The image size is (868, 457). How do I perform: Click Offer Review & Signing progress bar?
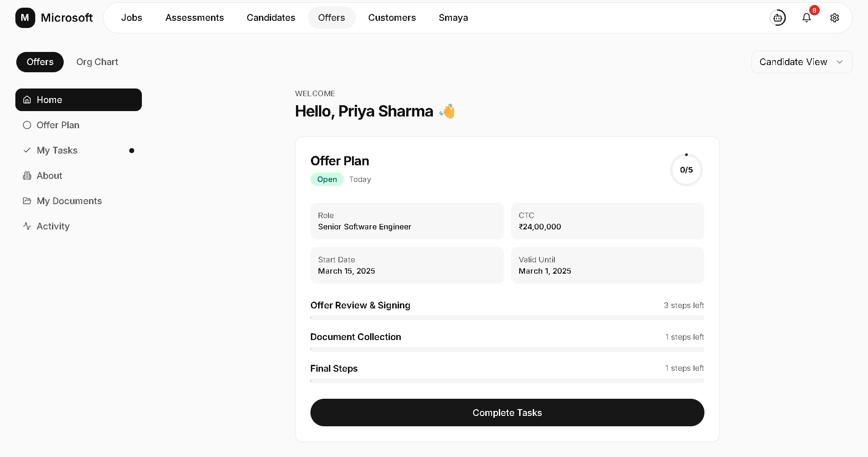click(507, 317)
